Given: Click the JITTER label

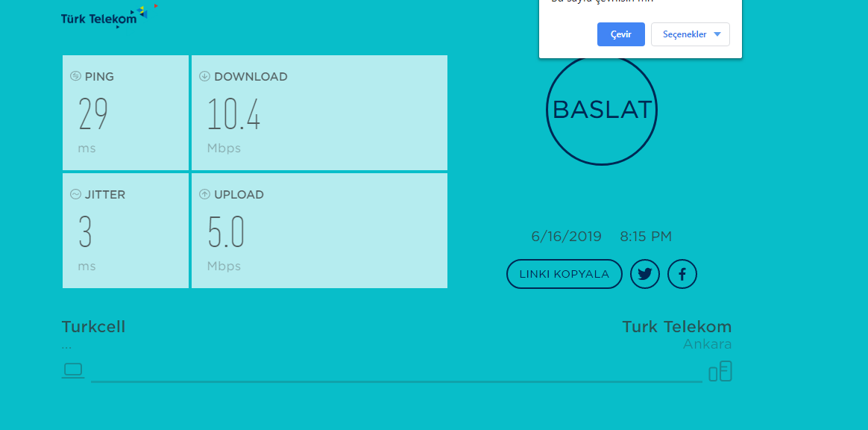Looking at the screenshot, I should pyautogui.click(x=105, y=195).
